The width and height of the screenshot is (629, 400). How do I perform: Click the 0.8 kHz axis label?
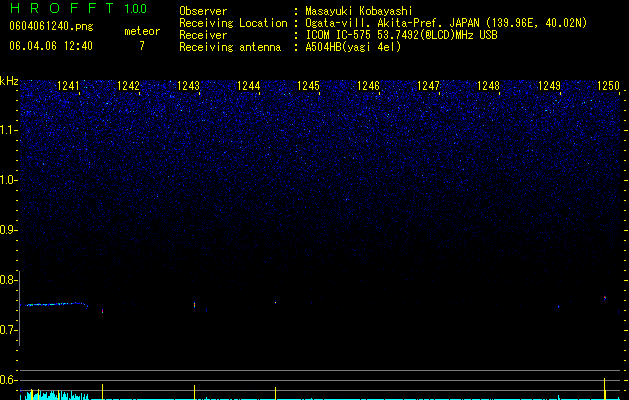8,280
